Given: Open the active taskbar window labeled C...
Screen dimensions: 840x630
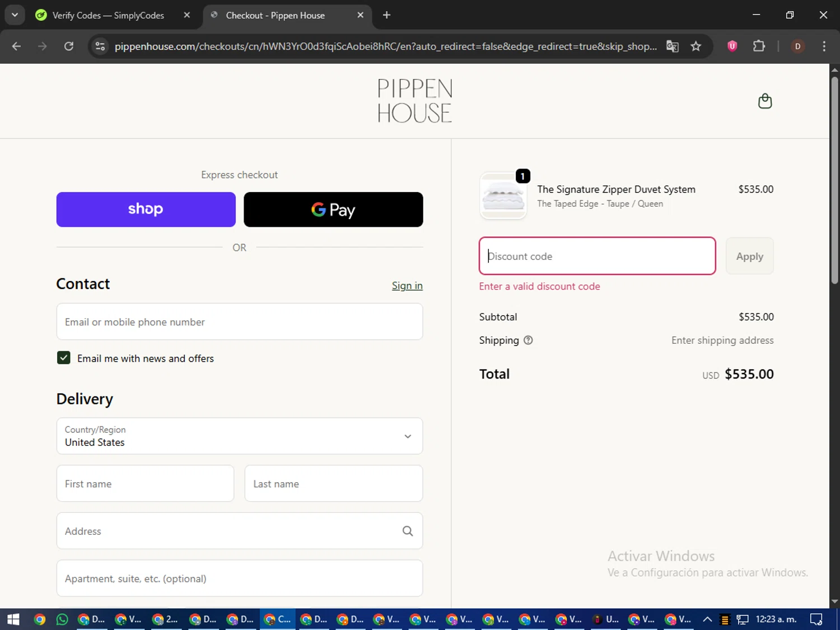Looking at the screenshot, I should coord(278,619).
